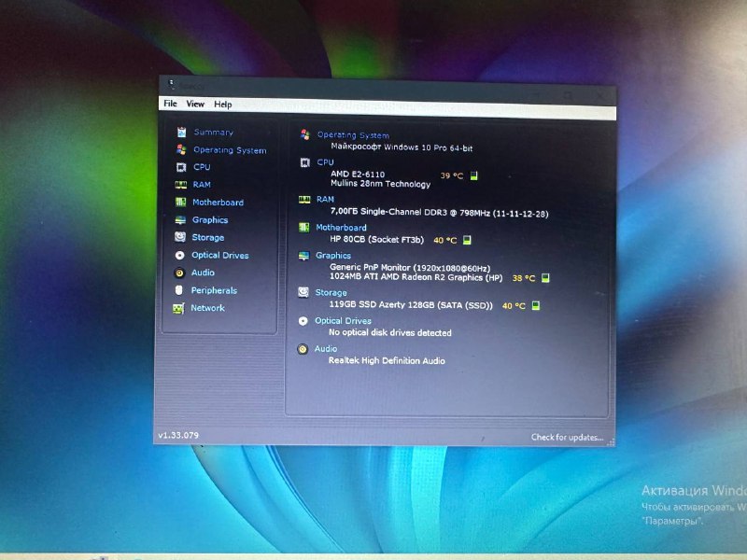Click the Storage disk icon in sidebar
The width and height of the screenshot is (747, 560).
point(180,237)
